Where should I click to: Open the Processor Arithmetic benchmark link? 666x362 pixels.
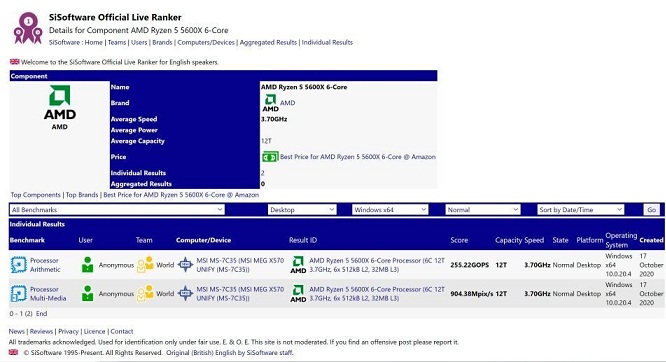pos(45,265)
